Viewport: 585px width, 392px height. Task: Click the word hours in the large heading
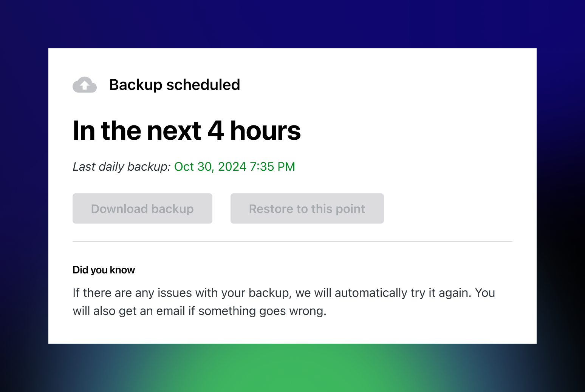pos(265,131)
